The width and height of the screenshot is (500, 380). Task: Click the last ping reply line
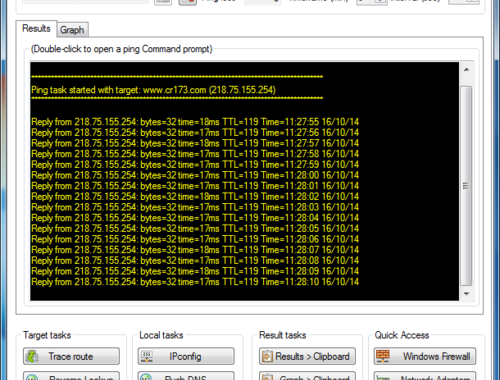pos(195,282)
